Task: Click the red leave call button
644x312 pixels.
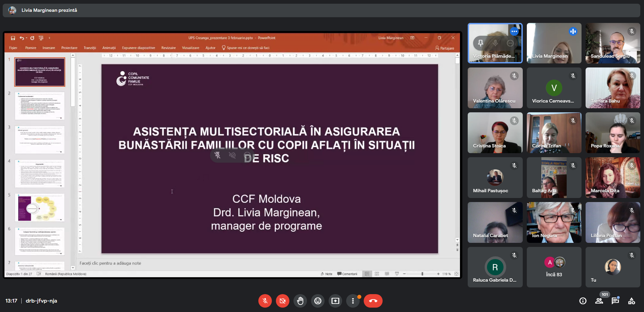Action: (373, 301)
